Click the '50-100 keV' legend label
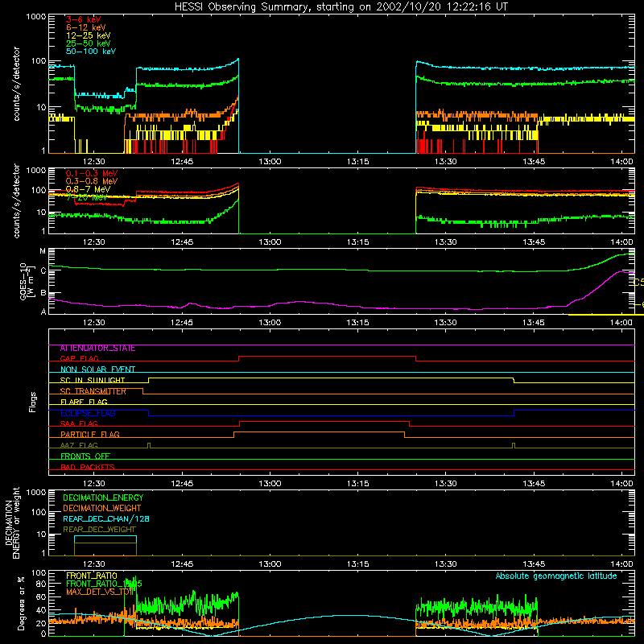 coord(91,52)
